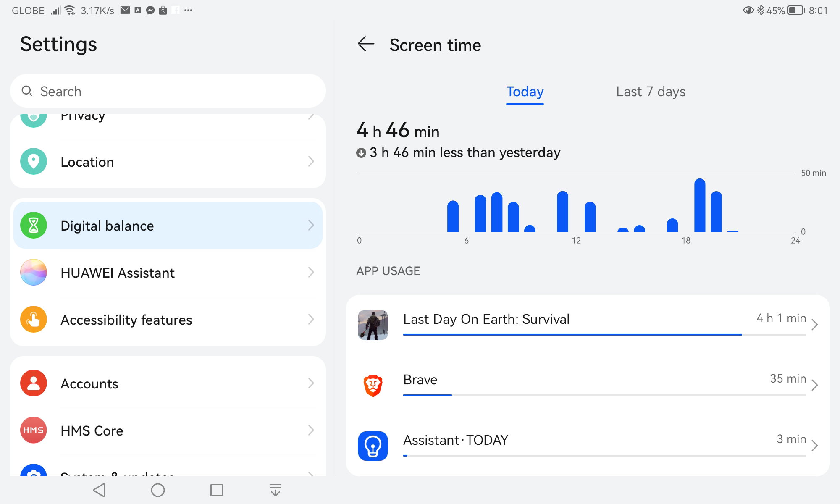The image size is (840, 504).
Task: Tap the Accessibility features hand icon
Action: click(34, 319)
